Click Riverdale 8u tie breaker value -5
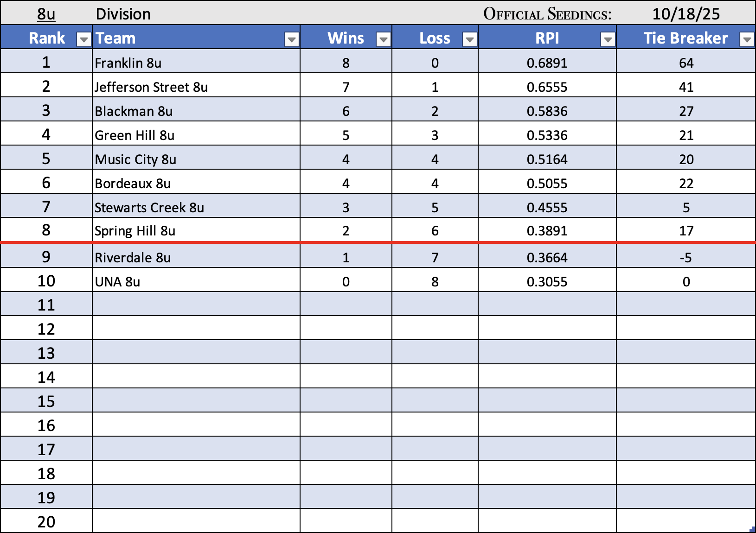Image resolution: width=756 pixels, height=533 pixels. [686, 258]
